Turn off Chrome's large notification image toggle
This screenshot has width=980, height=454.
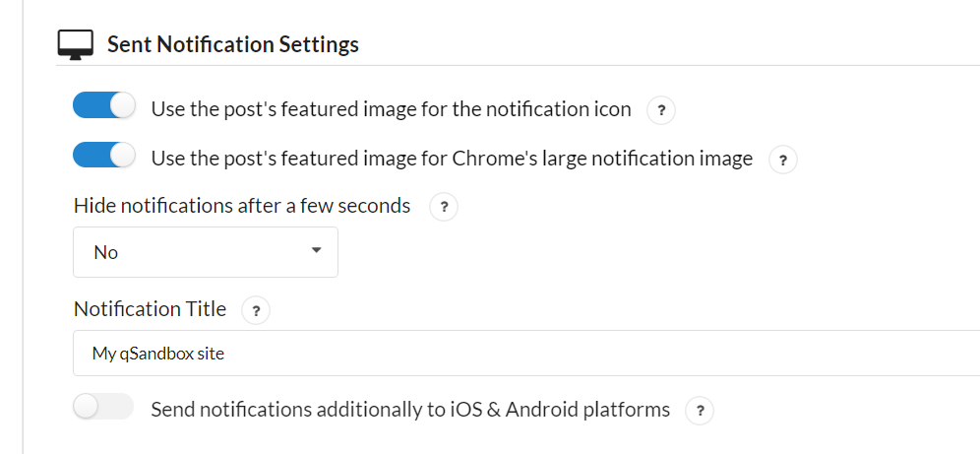(103, 155)
